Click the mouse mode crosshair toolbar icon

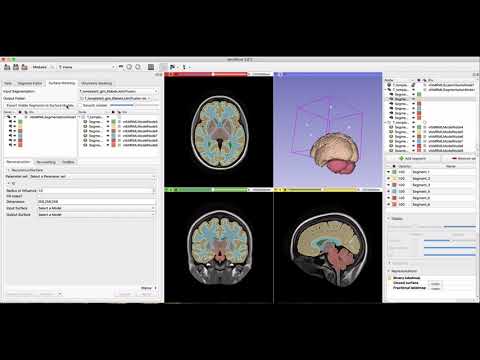(x=184, y=67)
